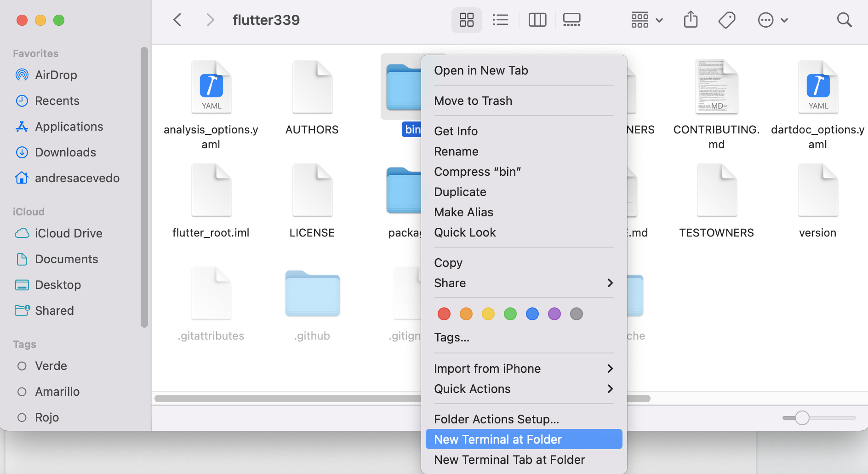Screen dimensions: 868x474
Task: Choose Duplicate from context menu
Action: coord(524,192)
